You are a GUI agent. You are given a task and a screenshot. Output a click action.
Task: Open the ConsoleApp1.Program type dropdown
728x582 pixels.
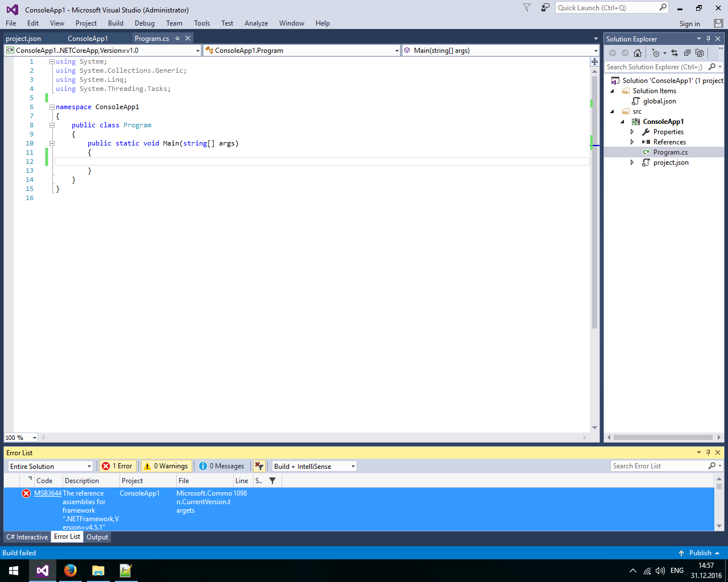302,51
